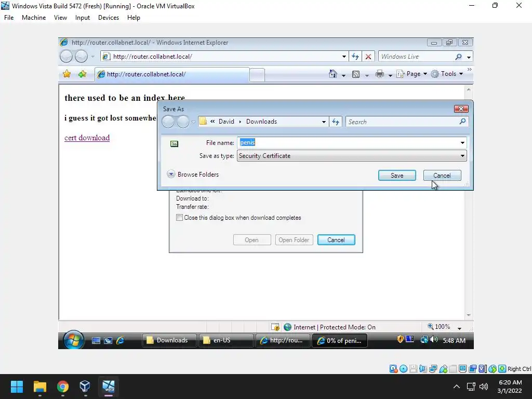The width and height of the screenshot is (532, 399).
Task: Open VirtualBox Devices menu
Action: [108, 18]
